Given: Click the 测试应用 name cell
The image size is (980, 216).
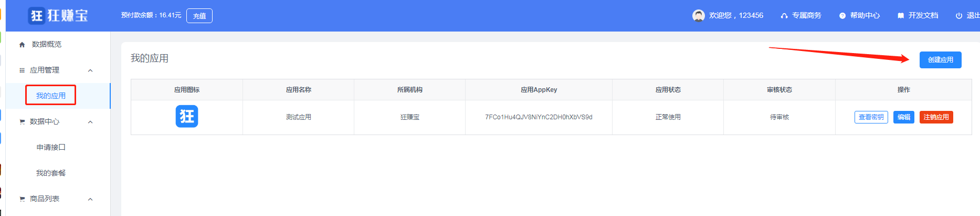Looking at the screenshot, I should tap(299, 117).
